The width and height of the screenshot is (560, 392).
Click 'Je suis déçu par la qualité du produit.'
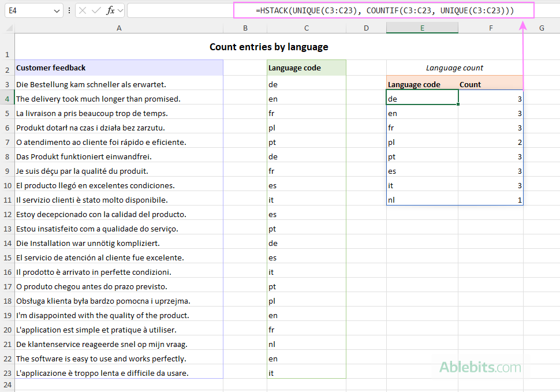pyautogui.click(x=82, y=171)
